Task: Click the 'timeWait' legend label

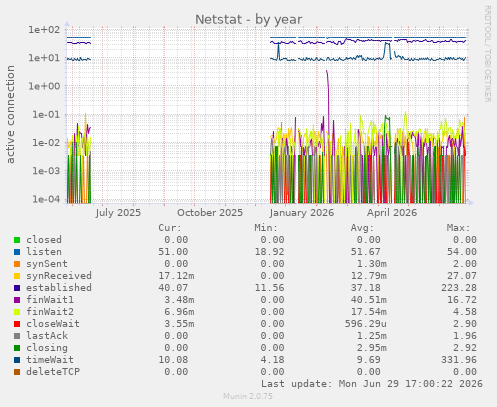Action: coord(50,360)
